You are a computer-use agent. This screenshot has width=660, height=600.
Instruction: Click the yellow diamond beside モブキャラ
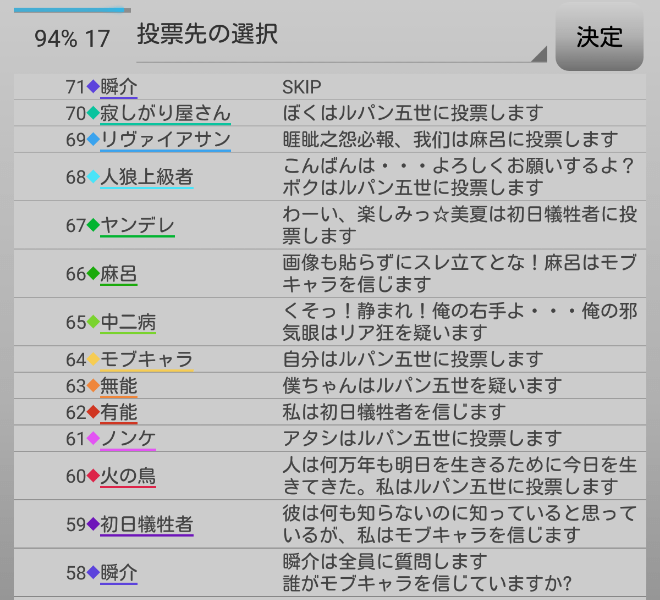point(93,359)
